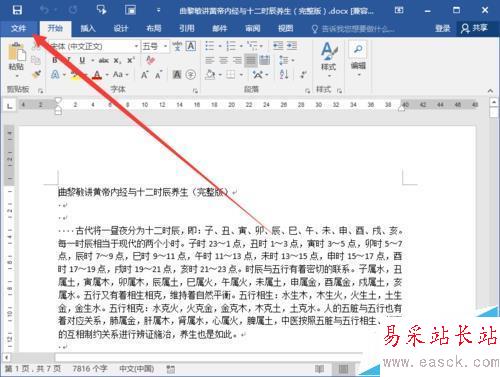Click the Increase Indent icon
Viewport: 500px width, 377px height.
coord(292,46)
